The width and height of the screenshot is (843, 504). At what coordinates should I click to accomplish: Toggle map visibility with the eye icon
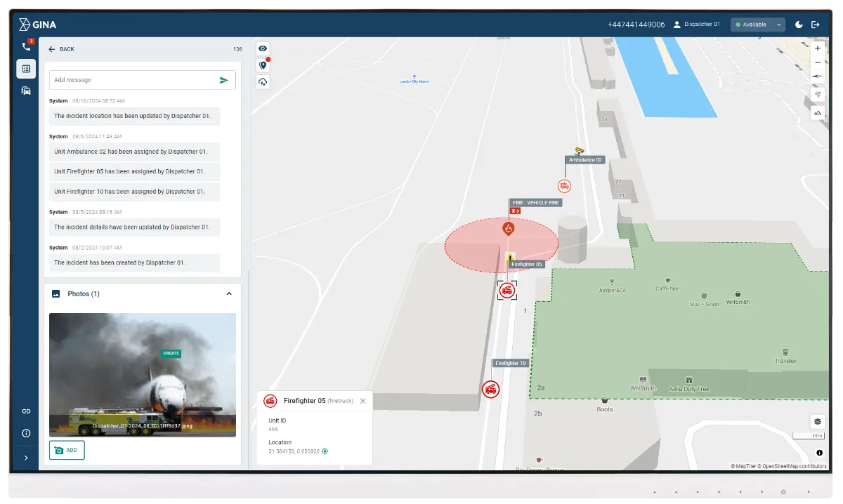[262, 48]
